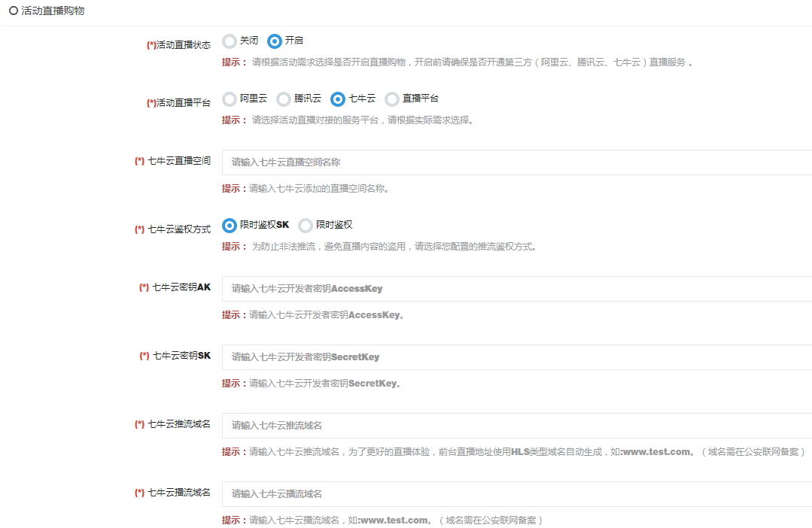Click the 活动直播购物 section heading
This screenshot has height=528, width=812.
click(53, 11)
